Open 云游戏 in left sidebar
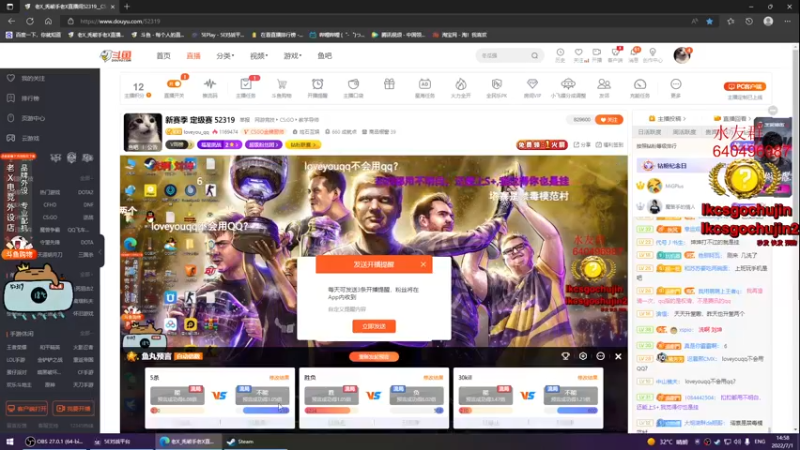Screen dimensions: 800x450 (x=30, y=138)
